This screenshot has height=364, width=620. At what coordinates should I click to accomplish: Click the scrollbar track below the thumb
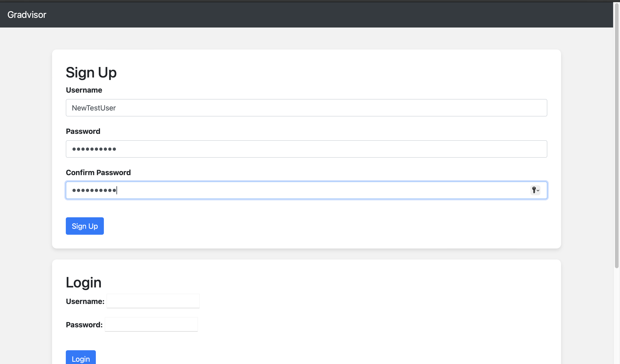pyautogui.click(x=617, y=316)
